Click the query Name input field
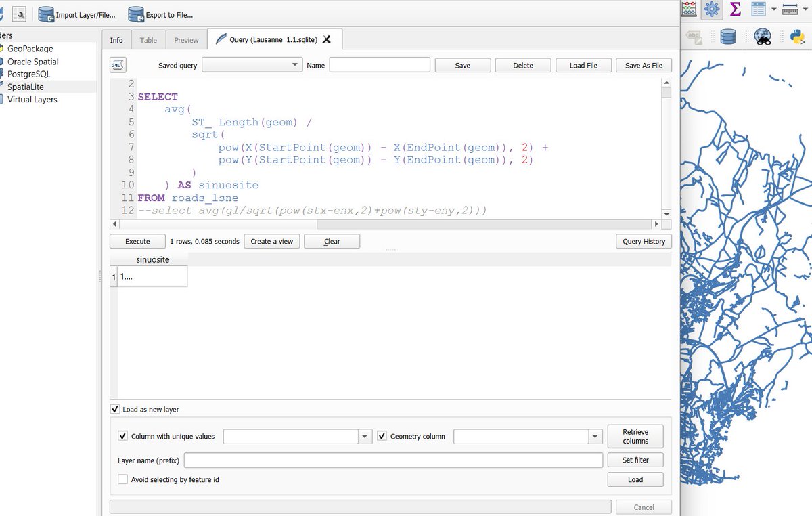The image size is (812, 516). click(x=380, y=65)
